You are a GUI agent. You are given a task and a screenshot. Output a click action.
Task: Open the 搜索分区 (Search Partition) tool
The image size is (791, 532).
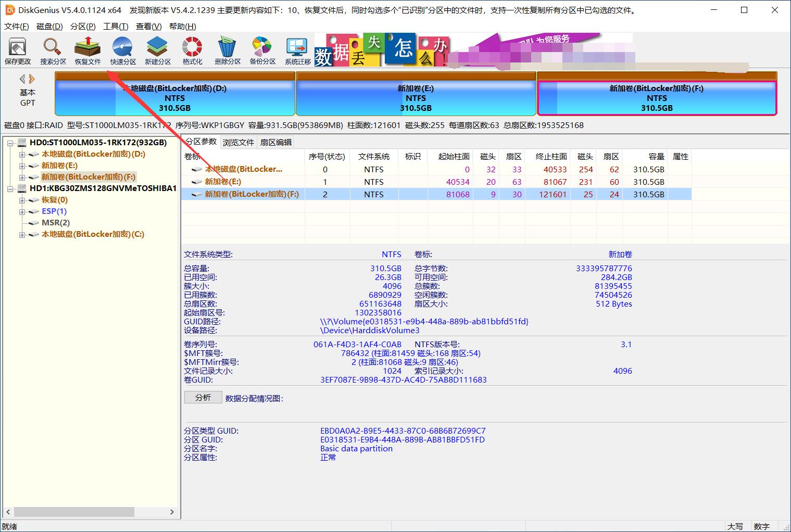[x=52, y=50]
